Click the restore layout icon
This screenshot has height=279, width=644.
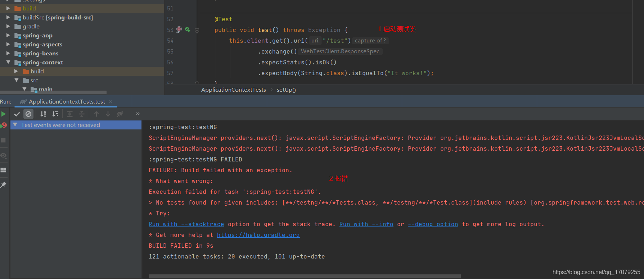[3, 170]
